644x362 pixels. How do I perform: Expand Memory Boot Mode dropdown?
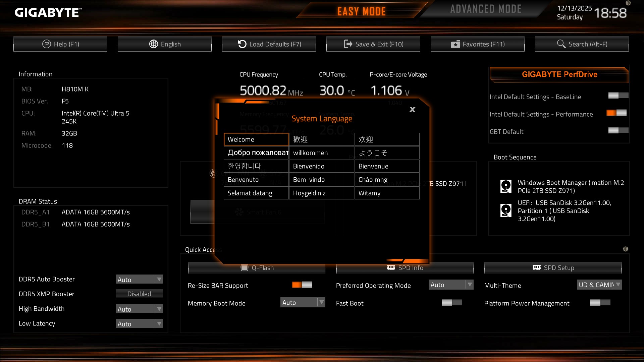tap(303, 303)
